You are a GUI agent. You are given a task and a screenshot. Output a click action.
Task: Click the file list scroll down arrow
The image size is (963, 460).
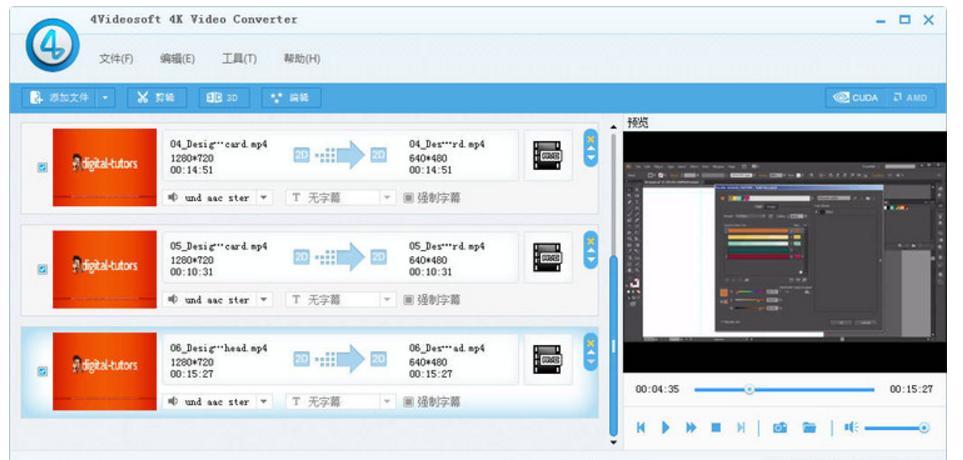tap(613, 442)
